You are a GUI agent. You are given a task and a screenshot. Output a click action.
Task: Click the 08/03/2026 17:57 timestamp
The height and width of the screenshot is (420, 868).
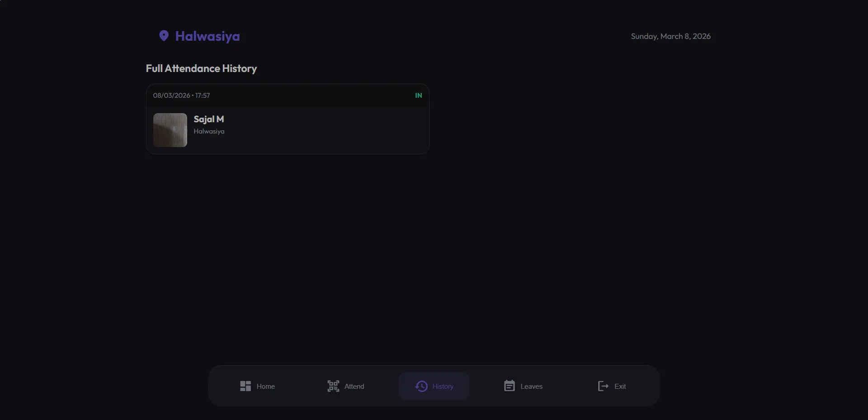pyautogui.click(x=181, y=95)
